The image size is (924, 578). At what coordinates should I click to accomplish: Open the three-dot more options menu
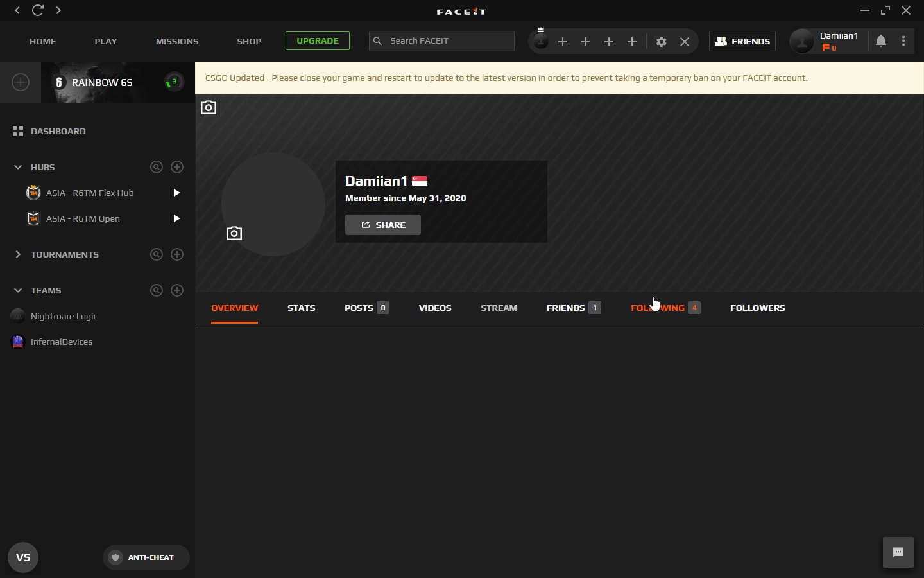click(903, 41)
